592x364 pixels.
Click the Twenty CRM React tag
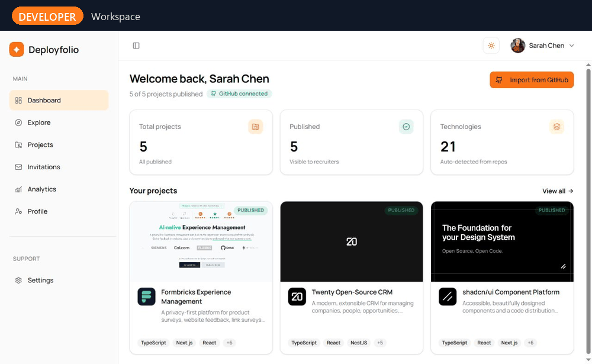(333, 343)
